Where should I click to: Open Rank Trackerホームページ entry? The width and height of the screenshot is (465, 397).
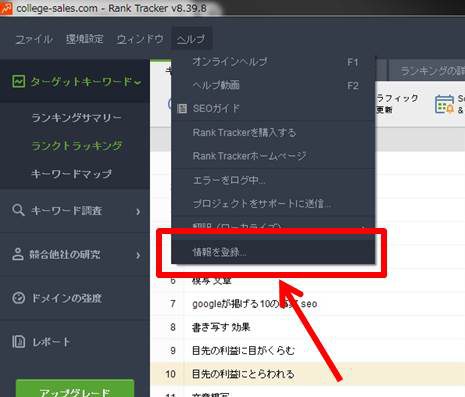[273, 156]
